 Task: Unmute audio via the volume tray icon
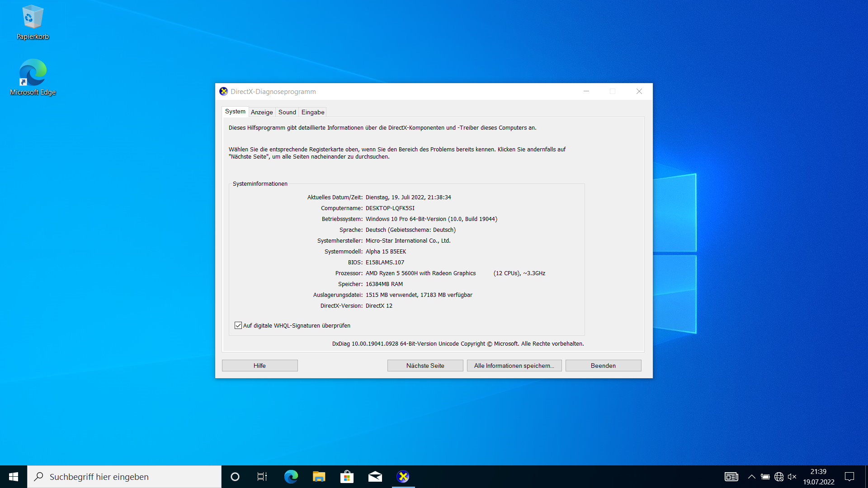tap(792, 476)
